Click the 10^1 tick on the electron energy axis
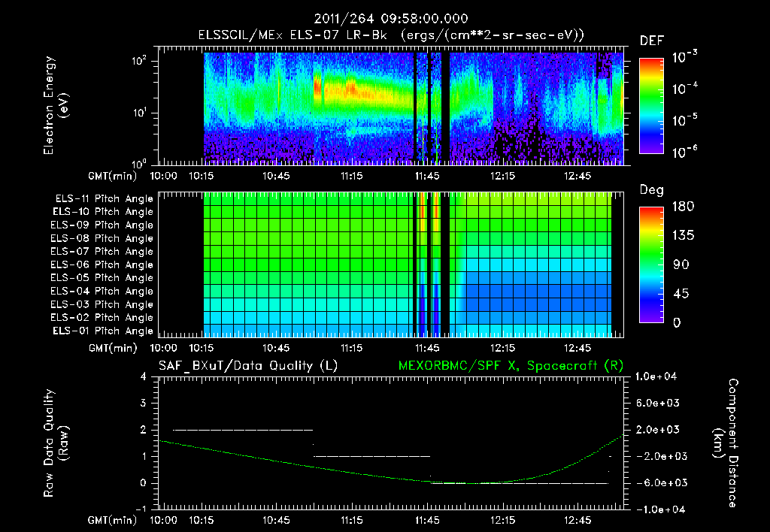Screen dimensions: 770x532 pyautogui.click(x=139, y=113)
